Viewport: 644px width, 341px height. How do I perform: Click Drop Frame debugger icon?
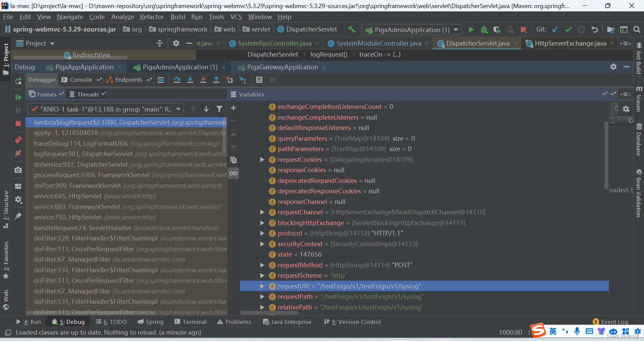pyautogui.click(x=229, y=80)
